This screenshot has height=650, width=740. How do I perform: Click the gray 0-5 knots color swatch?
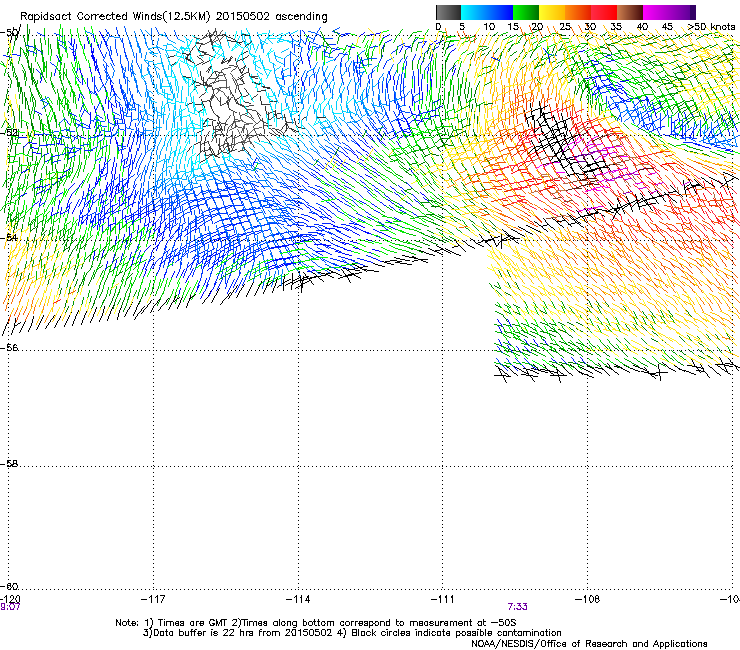pos(448,12)
